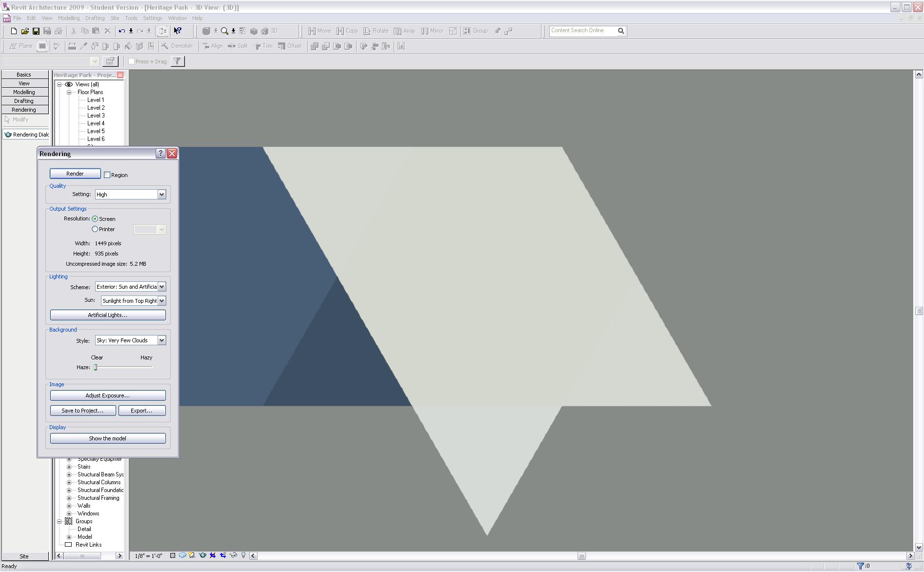Click the Save icon in the toolbar
This screenshot has height=572, width=924.
click(x=36, y=31)
